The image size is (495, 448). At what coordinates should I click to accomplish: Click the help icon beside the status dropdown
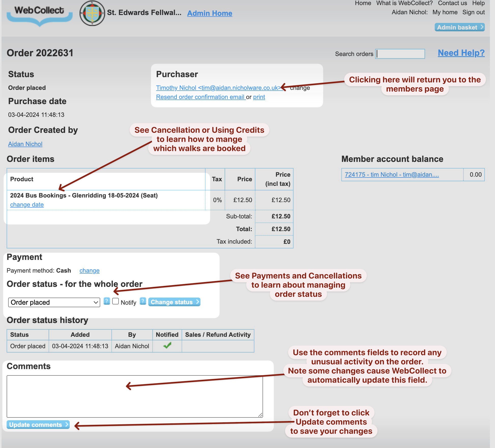click(107, 302)
